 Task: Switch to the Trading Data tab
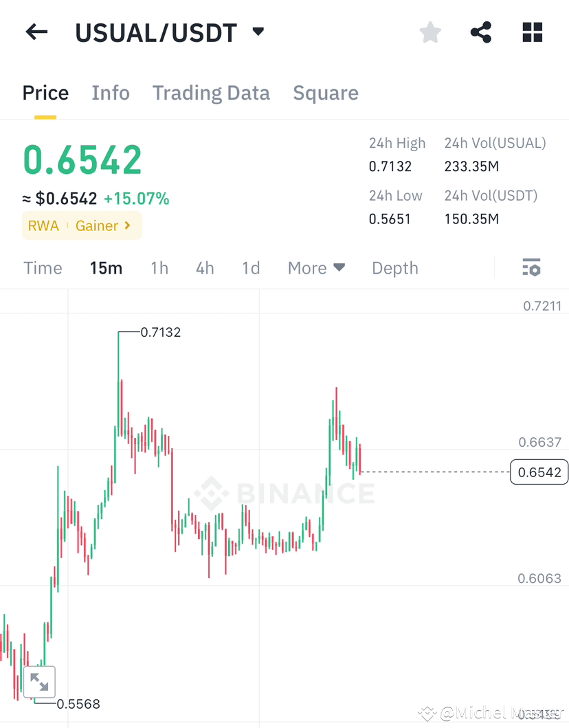[x=211, y=93]
